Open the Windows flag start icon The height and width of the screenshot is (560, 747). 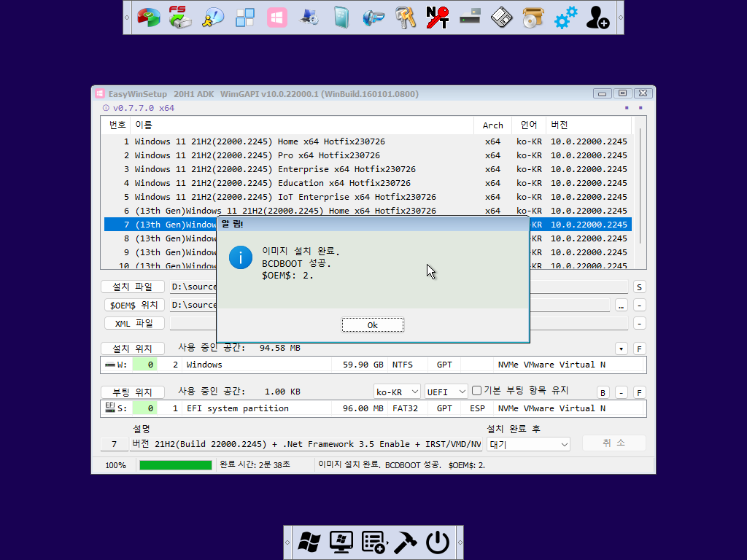click(309, 542)
